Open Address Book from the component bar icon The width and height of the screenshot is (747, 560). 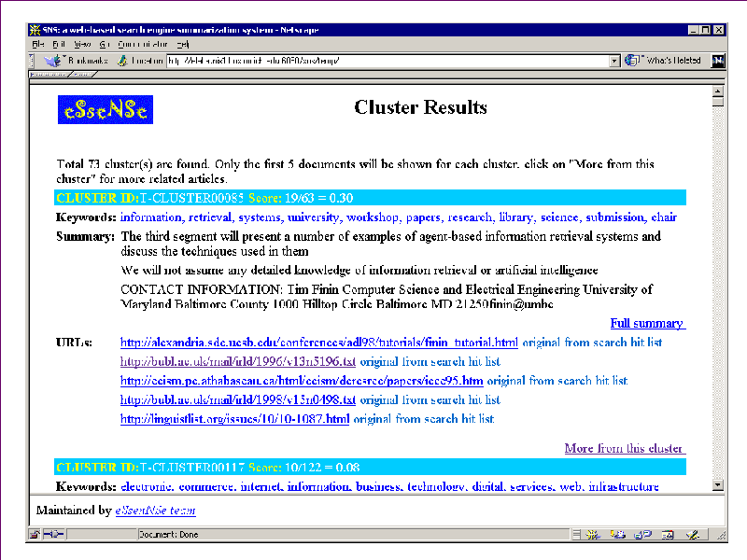pos(668,535)
